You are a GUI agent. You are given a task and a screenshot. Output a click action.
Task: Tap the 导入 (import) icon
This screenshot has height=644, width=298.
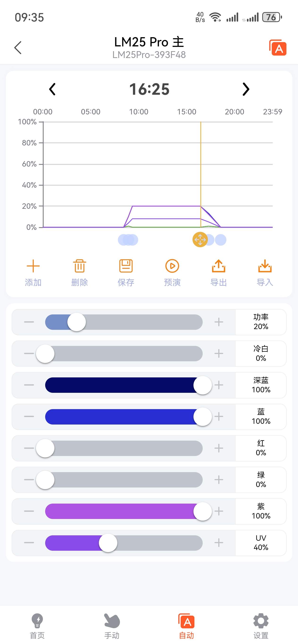click(x=265, y=266)
